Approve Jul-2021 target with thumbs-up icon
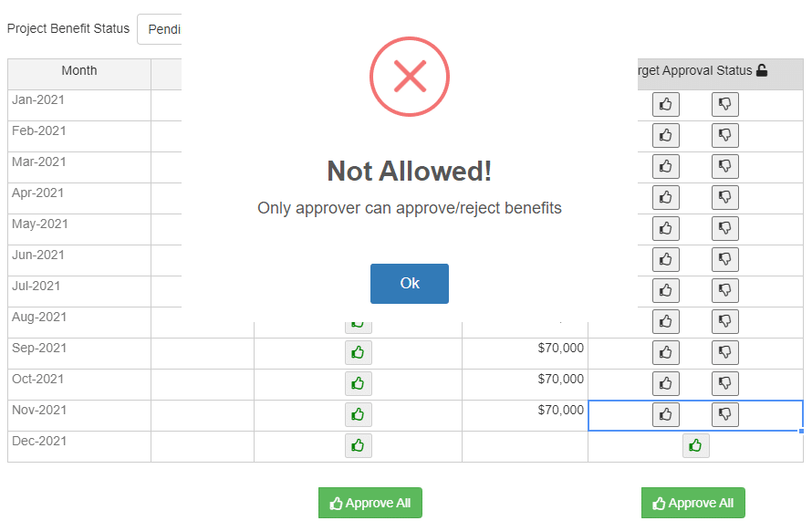The width and height of the screenshot is (812, 521). 665,290
